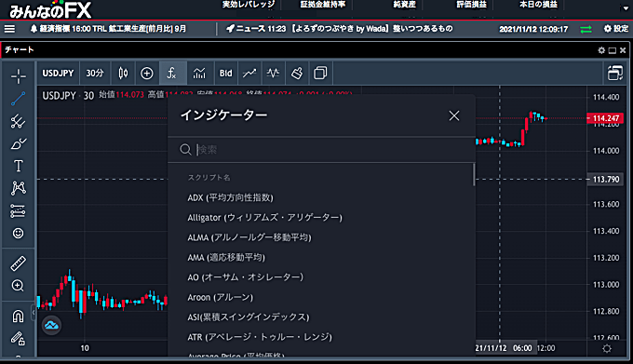Screen dimensions: 633x364
Task: Click the eraser toolbar icon
Action: tap(297, 73)
